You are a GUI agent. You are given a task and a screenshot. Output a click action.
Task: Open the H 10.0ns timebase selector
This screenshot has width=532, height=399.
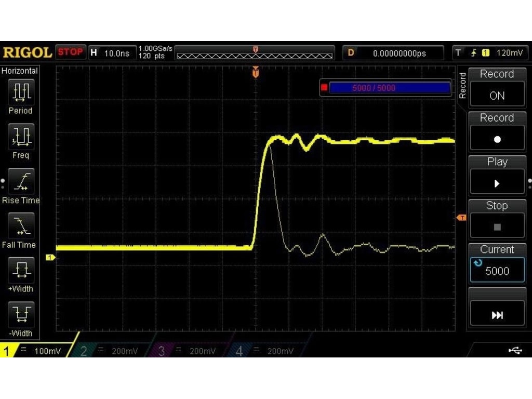pos(113,52)
